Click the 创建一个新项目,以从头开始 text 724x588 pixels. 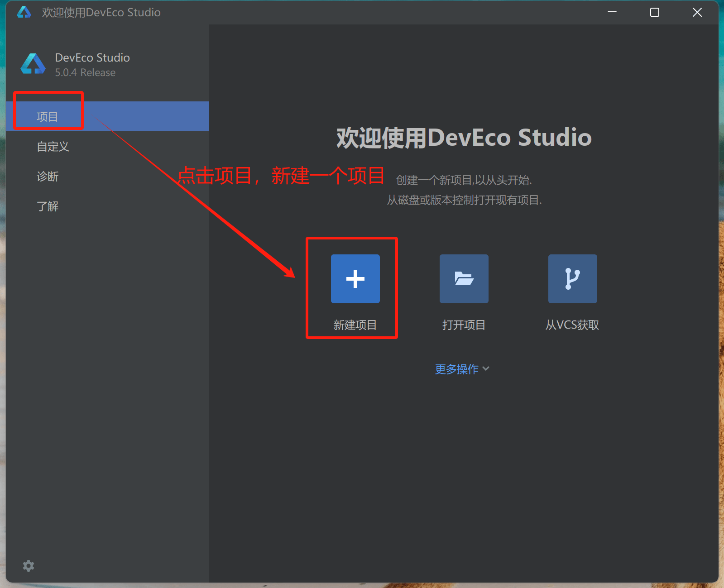(x=464, y=180)
